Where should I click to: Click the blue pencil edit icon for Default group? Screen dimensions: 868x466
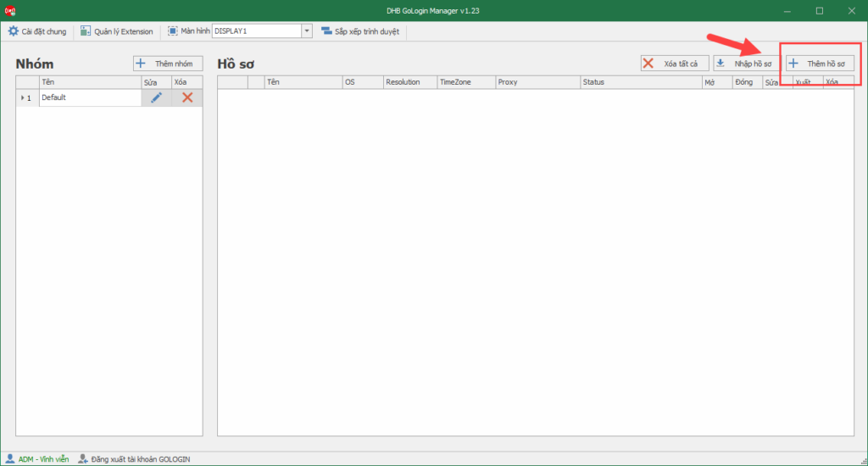click(x=156, y=97)
